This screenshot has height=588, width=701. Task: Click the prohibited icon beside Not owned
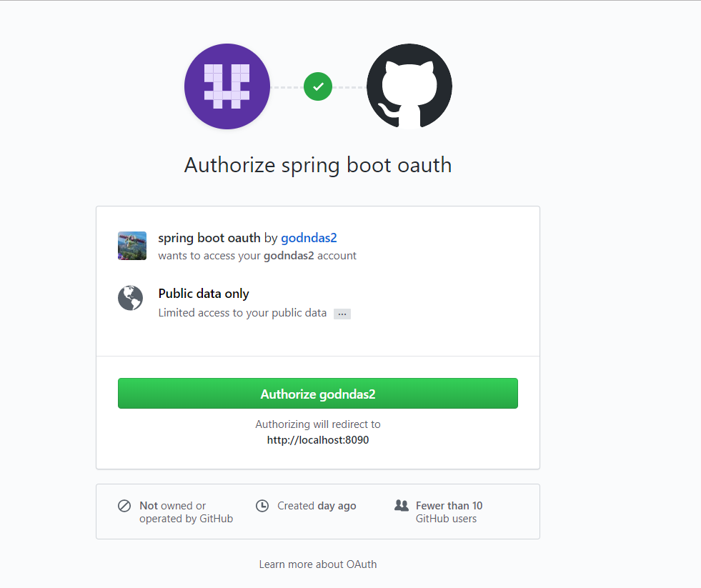pyautogui.click(x=123, y=505)
